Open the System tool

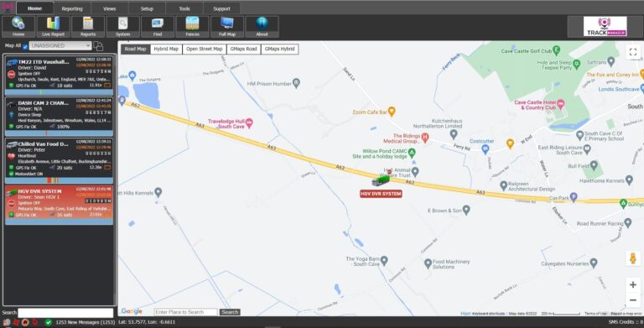[122, 27]
